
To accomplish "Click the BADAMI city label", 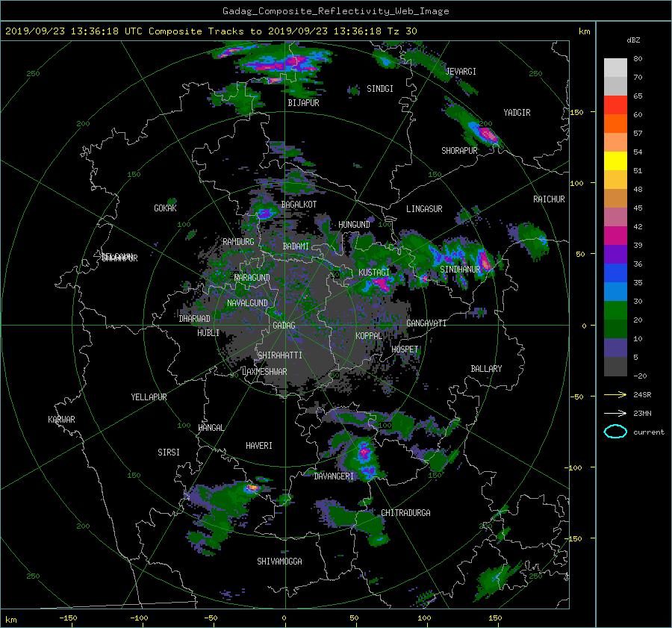I will [x=296, y=246].
